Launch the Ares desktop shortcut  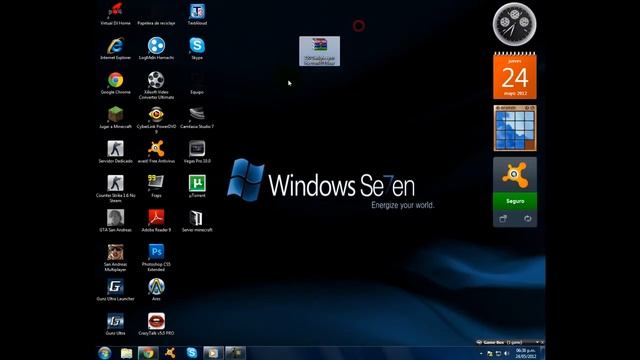point(156,290)
